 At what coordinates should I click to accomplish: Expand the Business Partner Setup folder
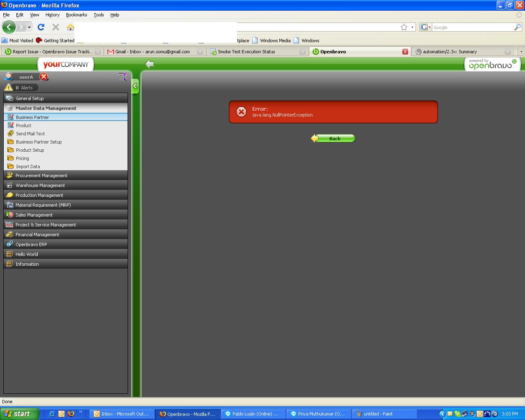coord(39,142)
